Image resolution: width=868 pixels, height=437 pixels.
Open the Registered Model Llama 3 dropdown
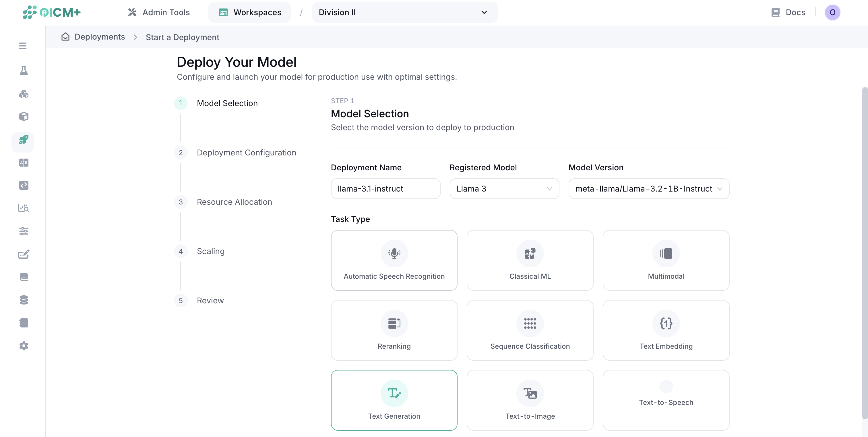pos(504,189)
